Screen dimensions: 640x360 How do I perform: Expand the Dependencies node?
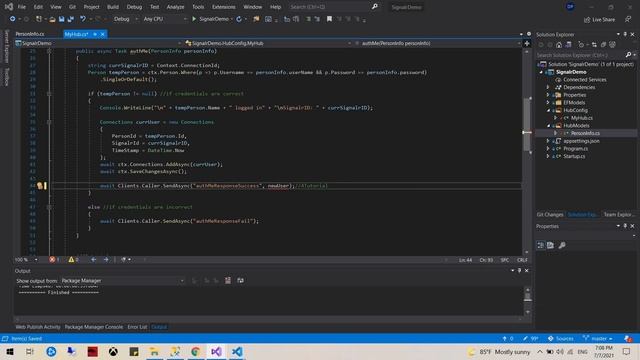tap(548, 87)
